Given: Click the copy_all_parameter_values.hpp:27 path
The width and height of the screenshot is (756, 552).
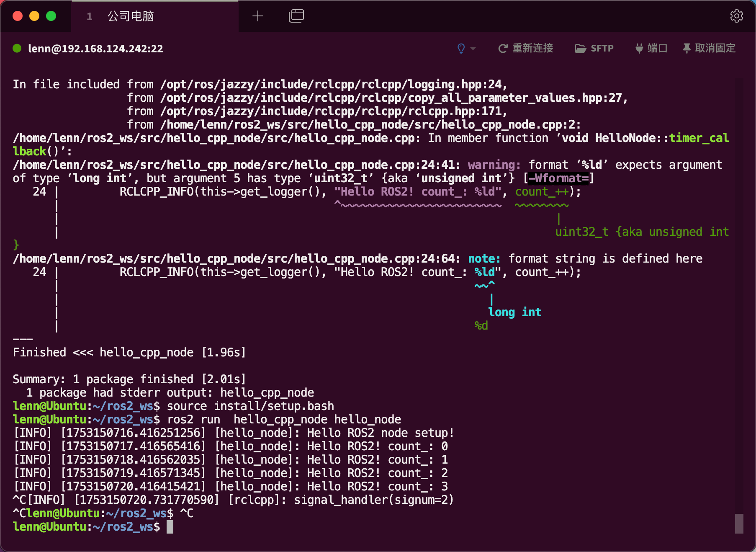Looking at the screenshot, I should click(x=394, y=98).
